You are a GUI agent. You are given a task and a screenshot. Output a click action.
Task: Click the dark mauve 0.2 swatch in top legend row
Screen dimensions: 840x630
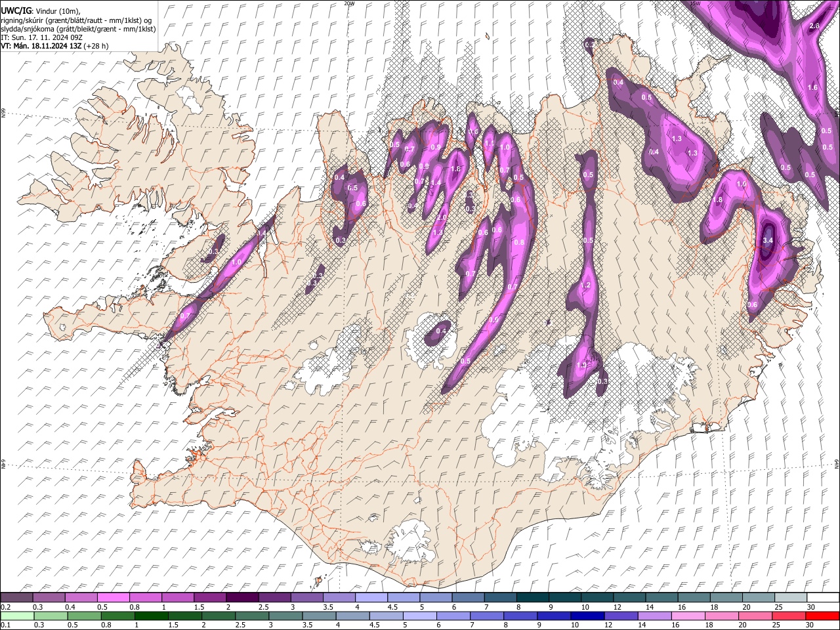coord(16,597)
